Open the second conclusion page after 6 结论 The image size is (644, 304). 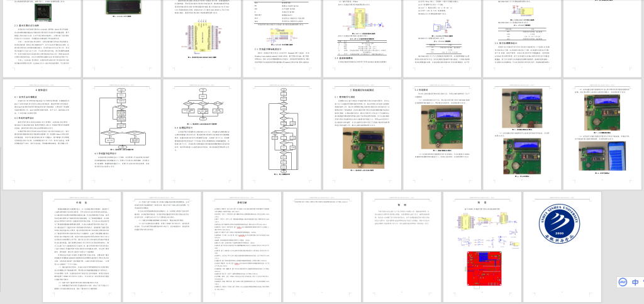click(x=162, y=247)
